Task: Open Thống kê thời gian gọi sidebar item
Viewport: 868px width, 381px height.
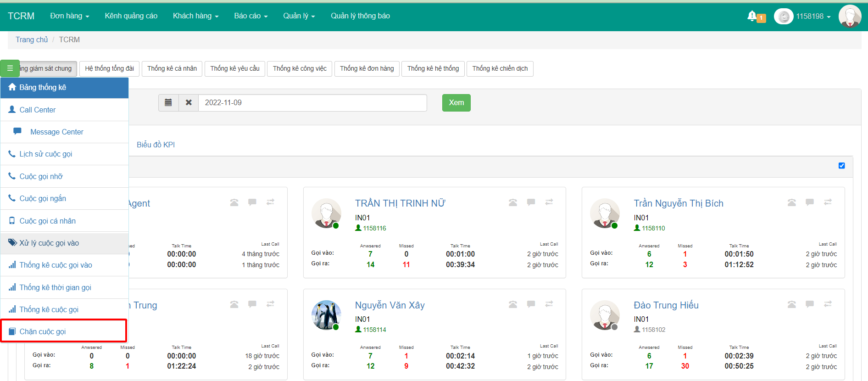Action: (65, 288)
